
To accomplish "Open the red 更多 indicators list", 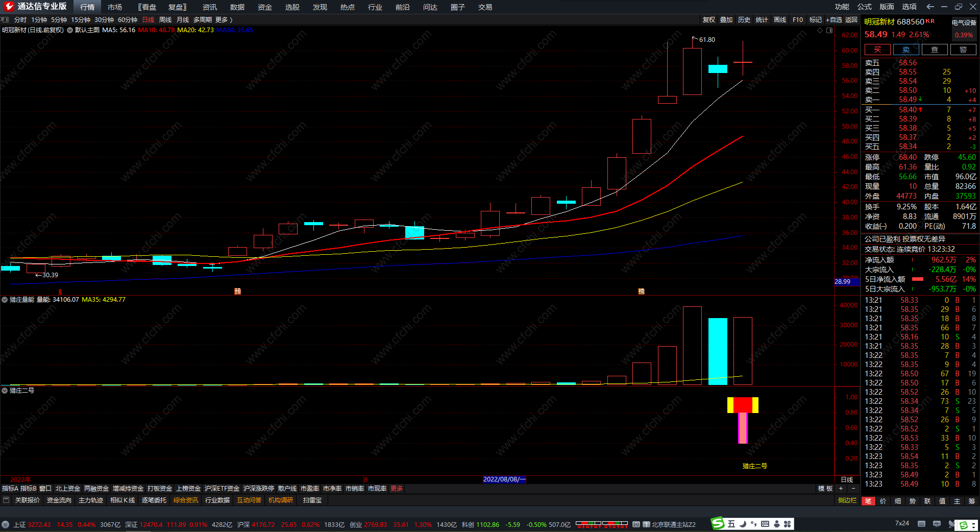I will point(397,489).
